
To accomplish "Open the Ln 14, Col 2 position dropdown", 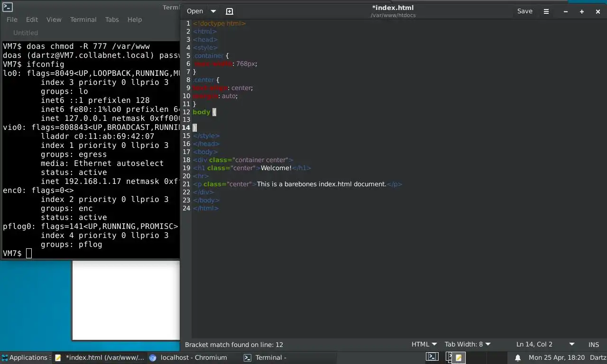I will click(545, 344).
